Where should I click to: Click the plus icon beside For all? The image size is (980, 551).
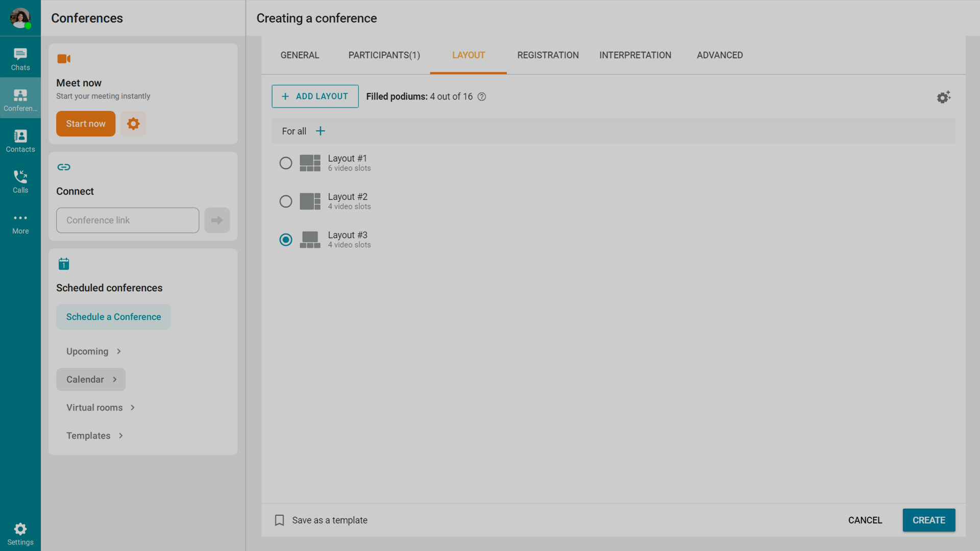(321, 131)
